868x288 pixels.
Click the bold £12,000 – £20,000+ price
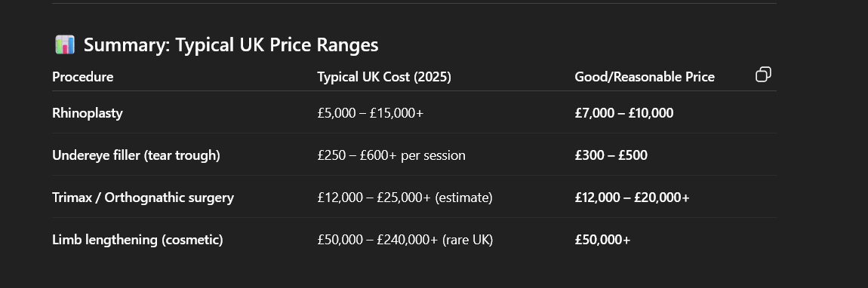pyautogui.click(x=632, y=198)
